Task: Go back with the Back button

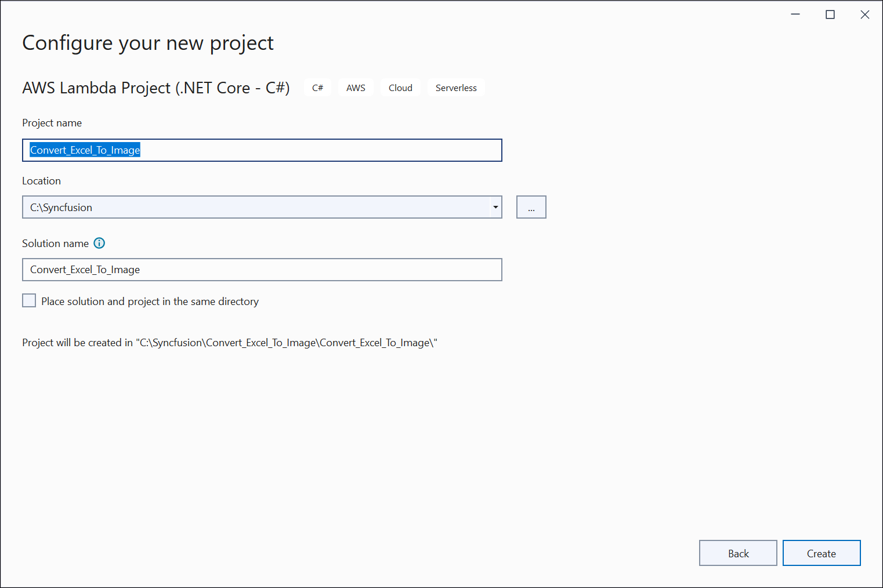Action: [737, 553]
